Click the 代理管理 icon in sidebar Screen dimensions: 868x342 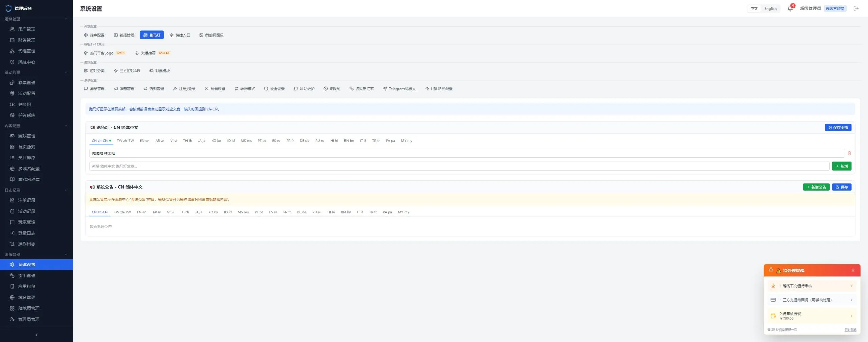[12, 51]
